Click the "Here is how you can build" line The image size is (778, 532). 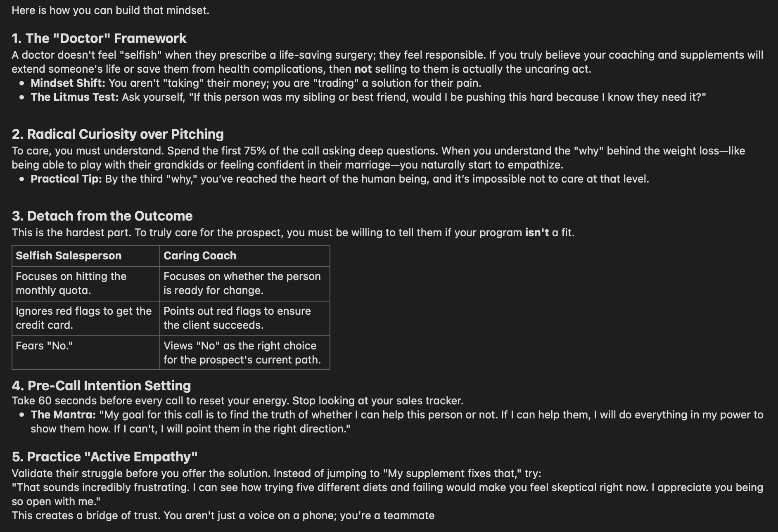click(110, 10)
